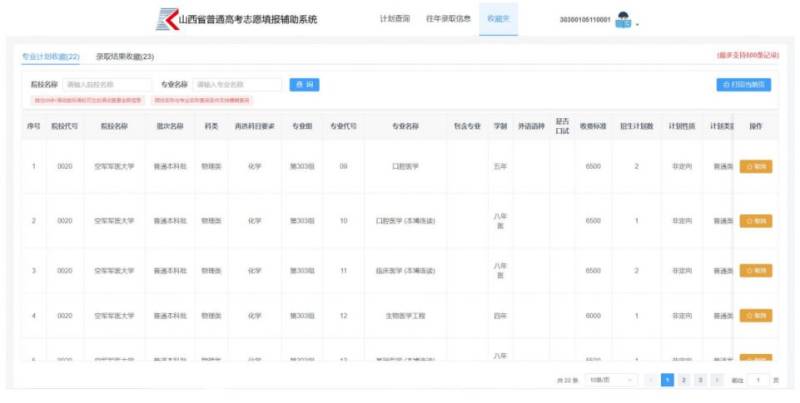
Task: Open the rows-per-page dropdown
Action: [x=611, y=380]
